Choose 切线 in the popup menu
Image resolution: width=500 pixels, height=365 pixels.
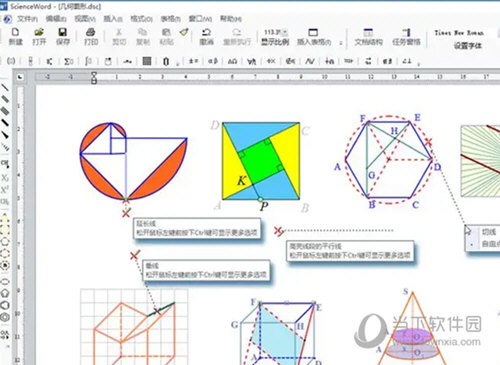pyautogui.click(x=489, y=232)
